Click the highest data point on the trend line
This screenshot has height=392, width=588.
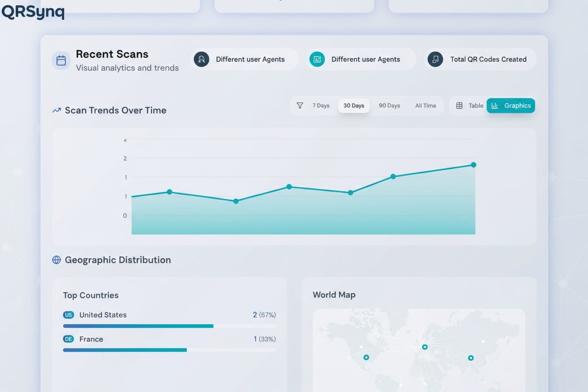coord(473,164)
